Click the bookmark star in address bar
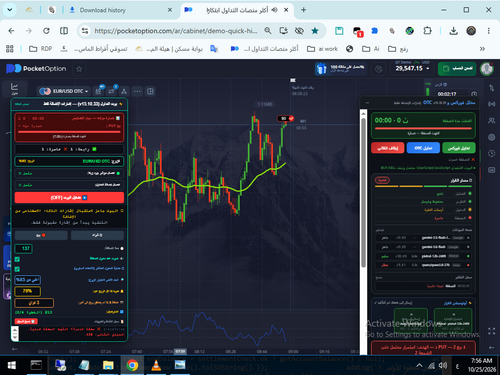 click(x=315, y=31)
